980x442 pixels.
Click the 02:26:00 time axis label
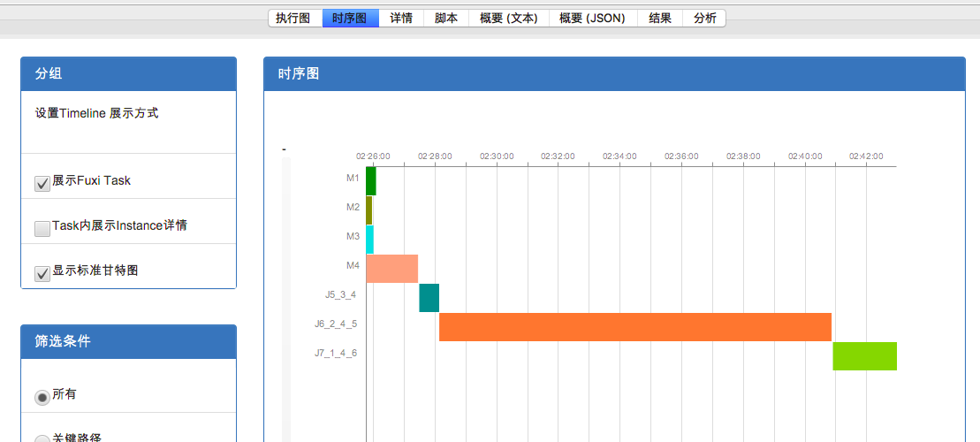tap(373, 156)
